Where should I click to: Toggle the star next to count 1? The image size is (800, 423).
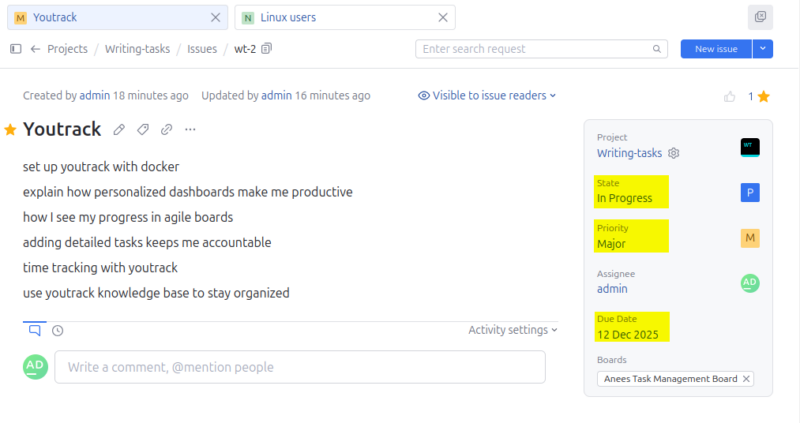[x=764, y=96]
